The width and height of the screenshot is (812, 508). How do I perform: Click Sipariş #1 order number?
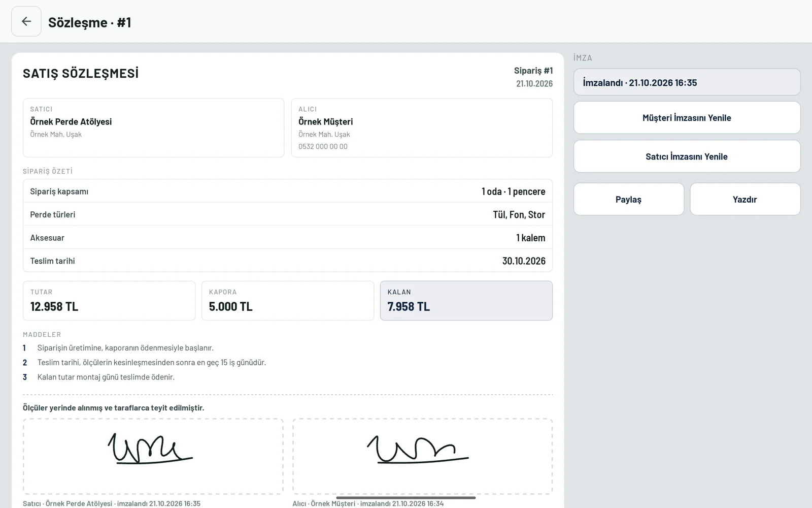(x=533, y=71)
